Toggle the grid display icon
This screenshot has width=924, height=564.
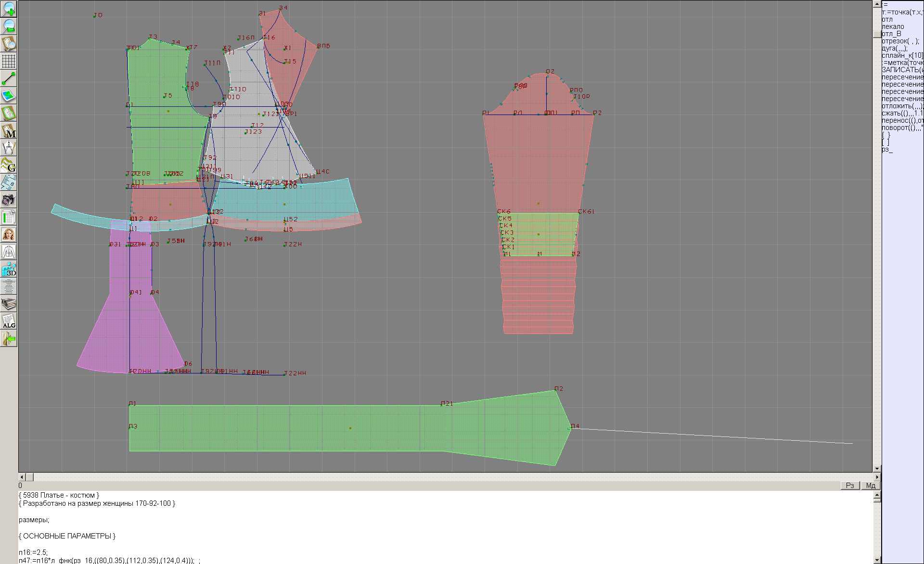(9, 61)
